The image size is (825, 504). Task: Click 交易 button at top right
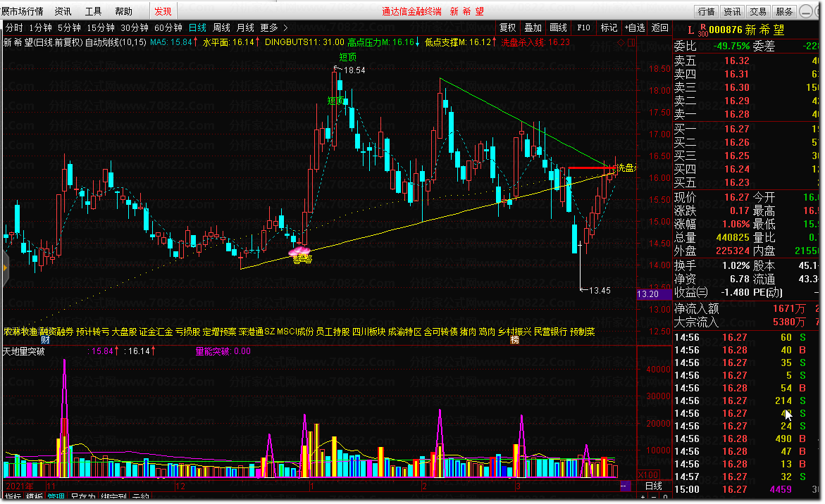[758, 11]
